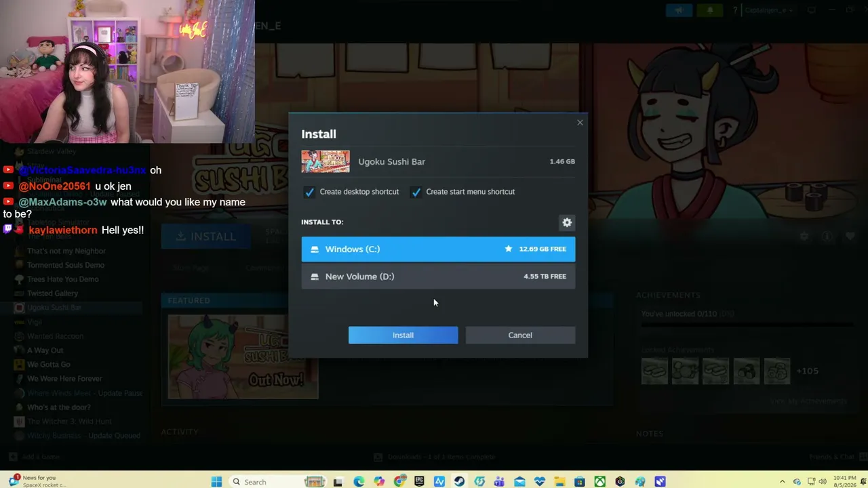Open the Steam account name dropdown
Image resolution: width=868 pixels, height=488 pixels.
(x=769, y=10)
